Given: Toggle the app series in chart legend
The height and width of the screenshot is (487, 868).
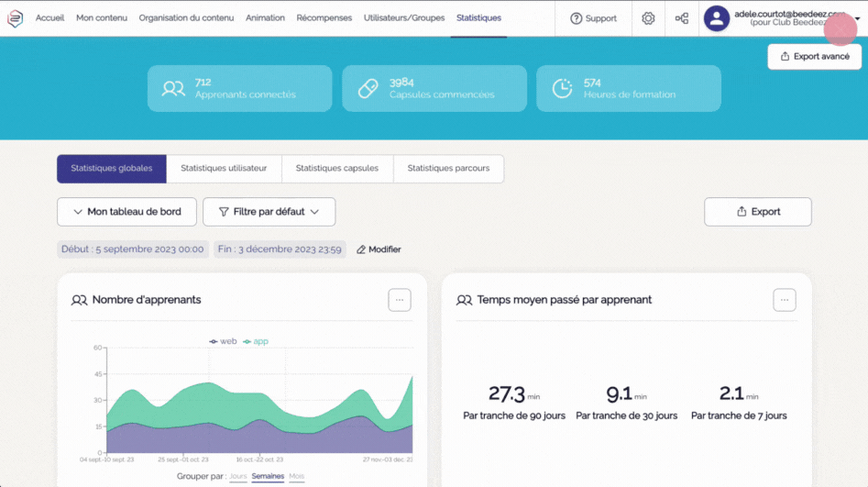Looking at the screenshot, I should pos(256,341).
